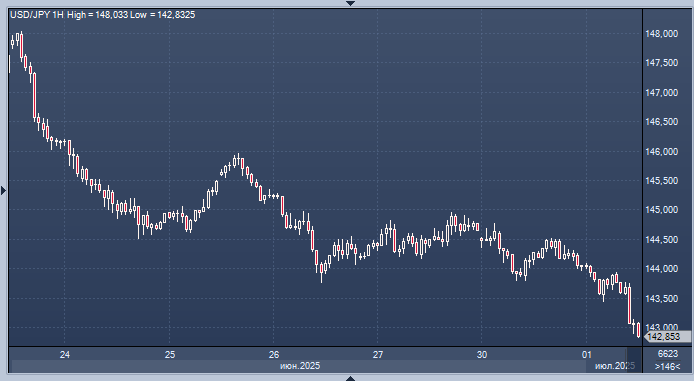Screen dimensions: 694x381
Task: Click date label 27 on time axis
Action: coord(378,354)
